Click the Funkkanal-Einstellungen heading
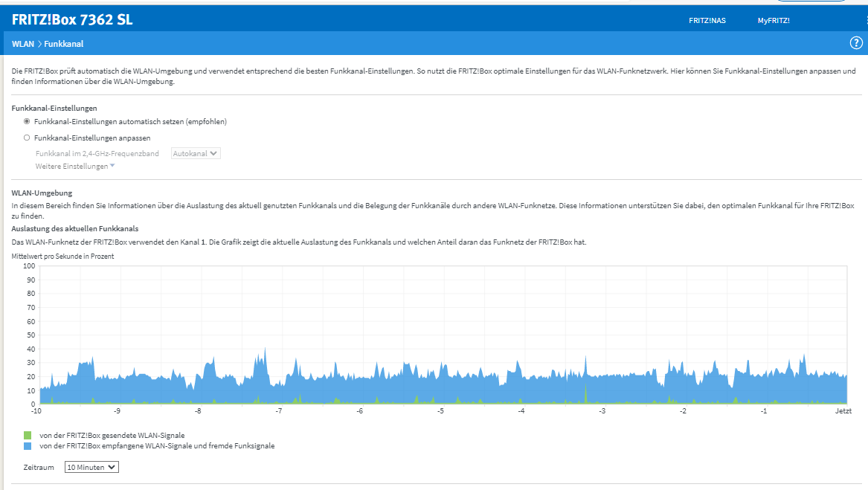 click(x=54, y=108)
